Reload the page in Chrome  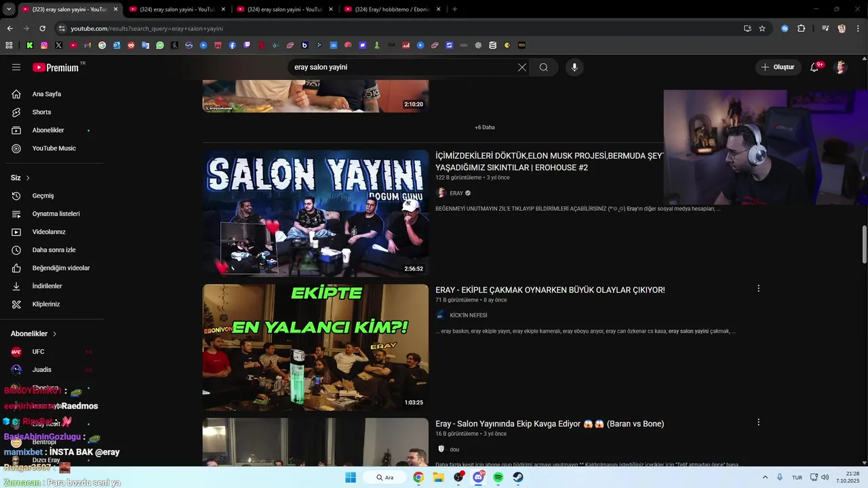pyautogui.click(x=42, y=28)
